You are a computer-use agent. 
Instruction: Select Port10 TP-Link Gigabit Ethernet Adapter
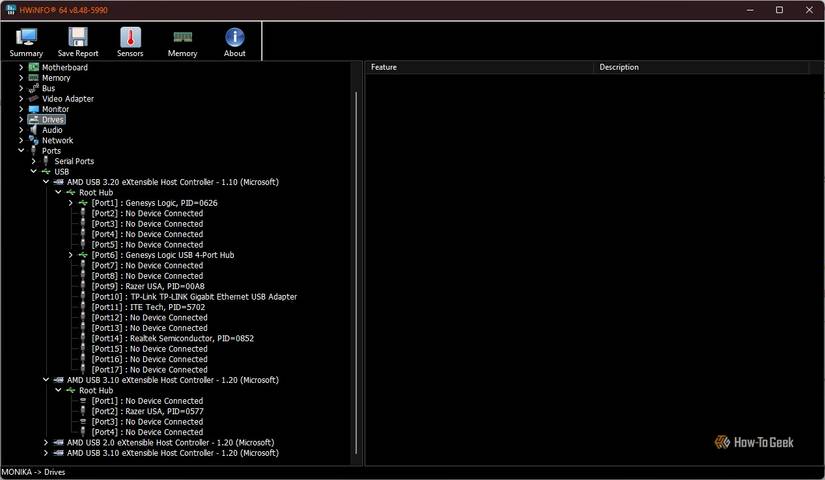(x=194, y=297)
